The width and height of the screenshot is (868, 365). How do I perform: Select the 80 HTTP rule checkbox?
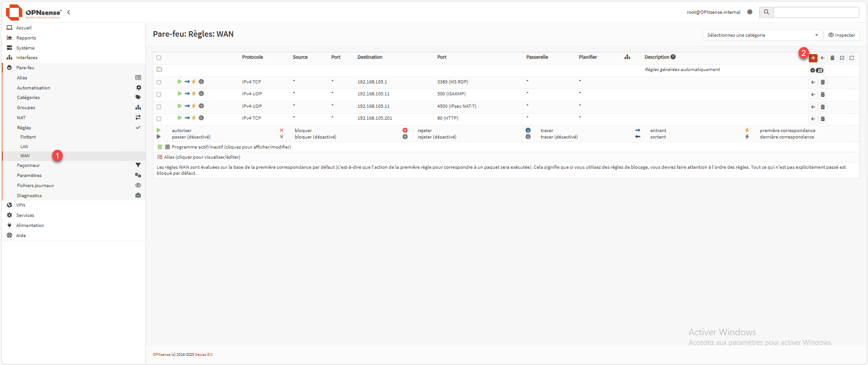pos(159,119)
